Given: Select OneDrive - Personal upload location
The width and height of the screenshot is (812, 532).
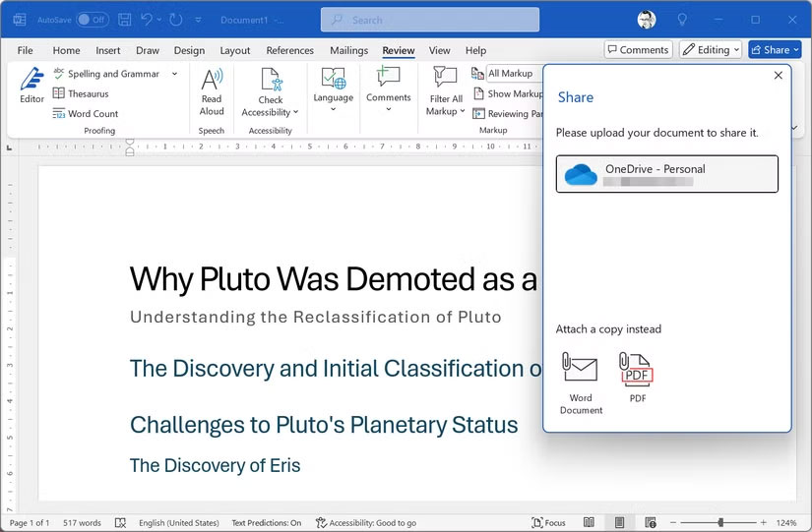Looking at the screenshot, I should point(666,174).
